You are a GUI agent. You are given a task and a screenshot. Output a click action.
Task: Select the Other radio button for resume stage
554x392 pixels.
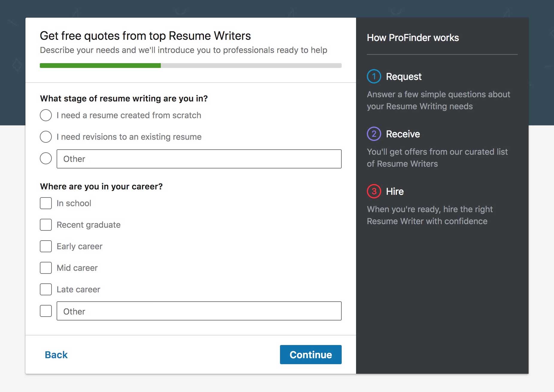coord(46,158)
